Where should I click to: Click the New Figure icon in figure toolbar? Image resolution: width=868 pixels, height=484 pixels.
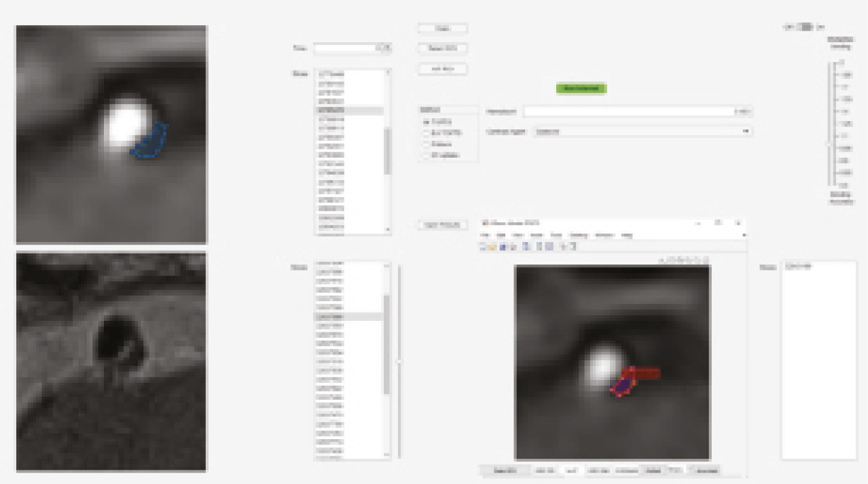(x=483, y=247)
